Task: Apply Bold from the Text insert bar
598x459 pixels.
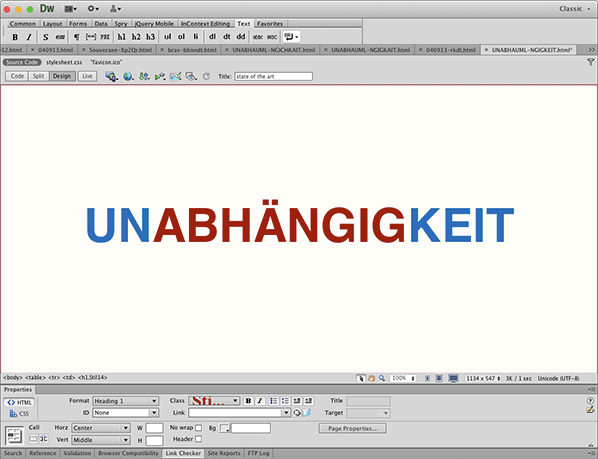Action: 15,37
